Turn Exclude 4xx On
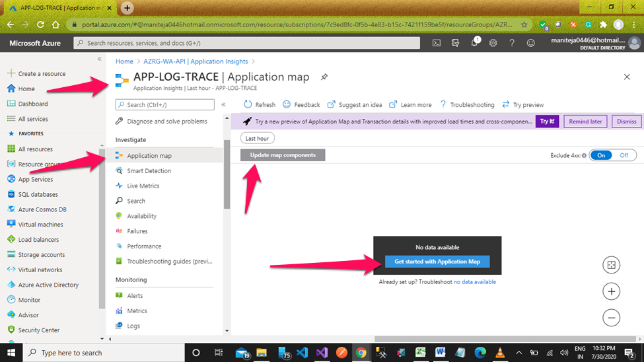 [x=601, y=155]
